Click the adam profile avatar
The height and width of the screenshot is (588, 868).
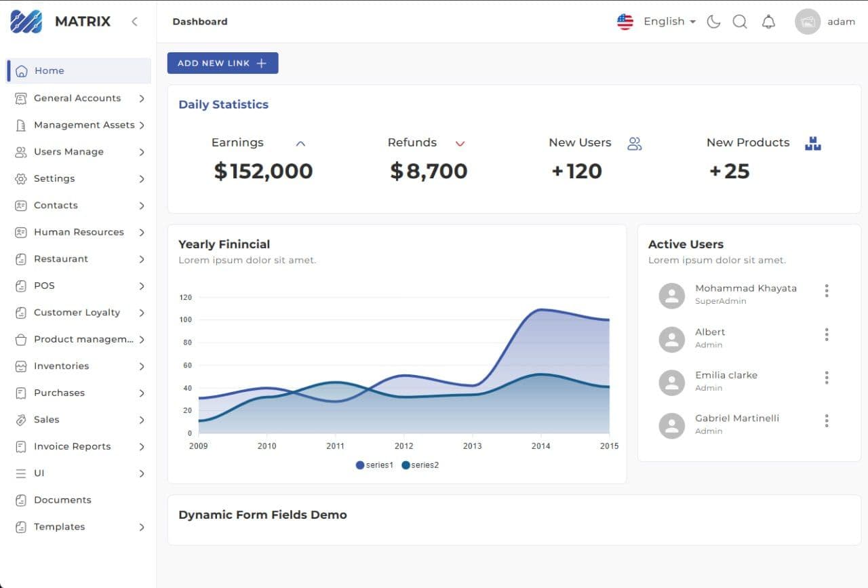click(x=807, y=22)
